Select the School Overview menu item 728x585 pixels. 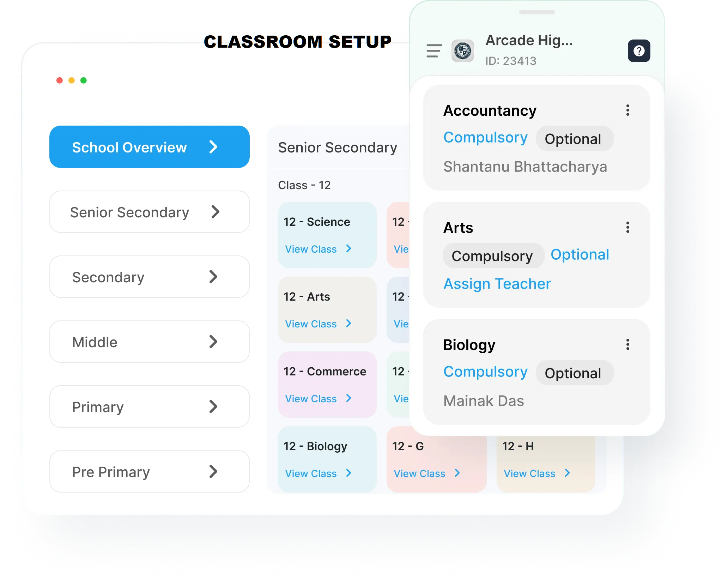click(x=149, y=147)
